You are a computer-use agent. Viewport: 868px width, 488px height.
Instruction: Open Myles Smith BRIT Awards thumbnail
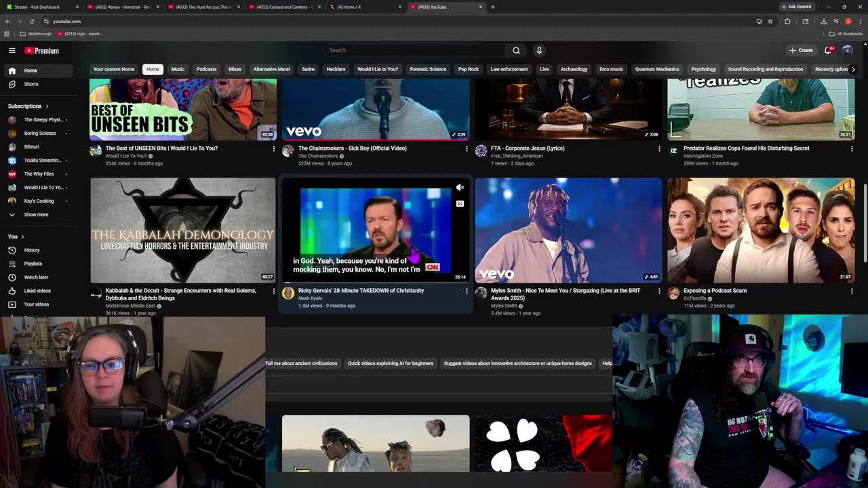pos(568,230)
